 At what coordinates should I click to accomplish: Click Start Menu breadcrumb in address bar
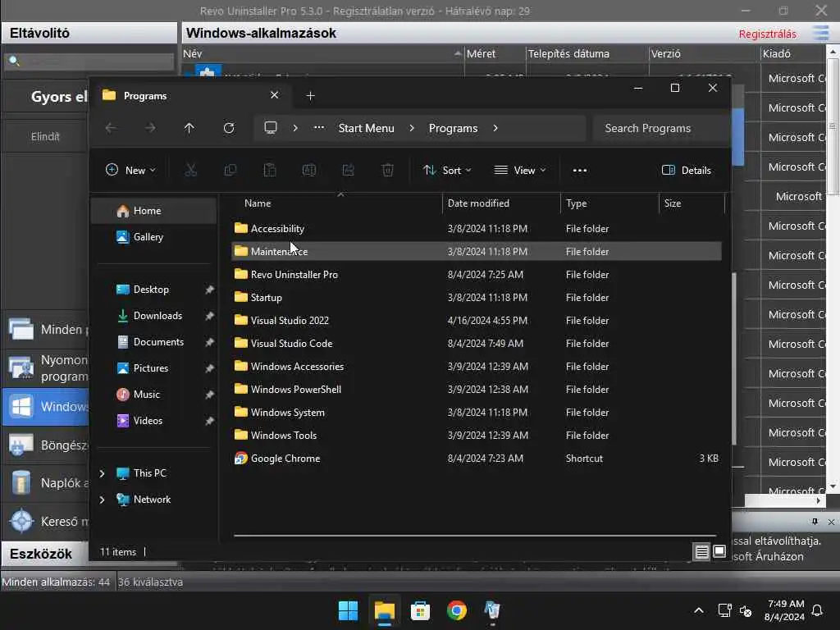[x=367, y=128]
